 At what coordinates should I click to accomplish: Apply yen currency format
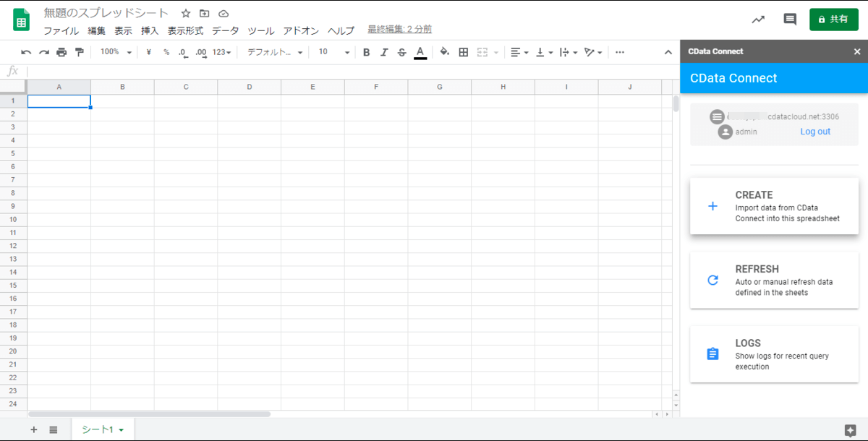click(x=149, y=52)
